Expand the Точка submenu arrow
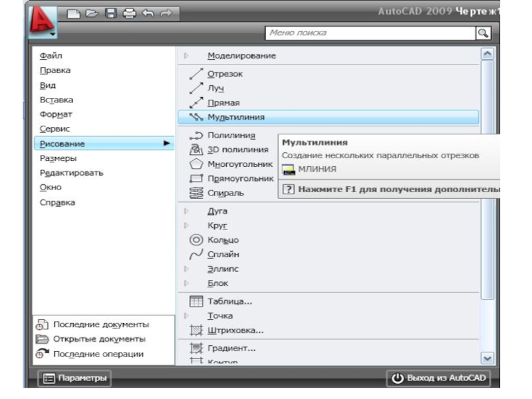 click(186, 316)
